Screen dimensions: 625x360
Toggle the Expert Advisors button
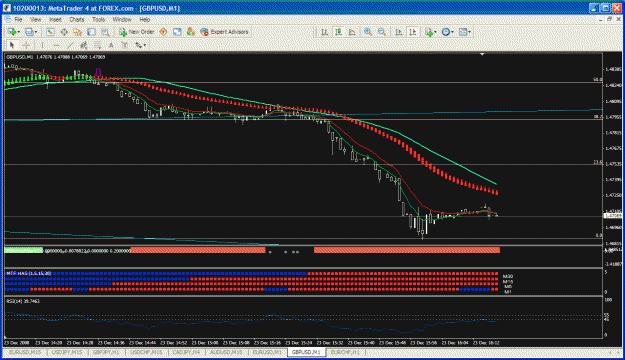coord(224,32)
